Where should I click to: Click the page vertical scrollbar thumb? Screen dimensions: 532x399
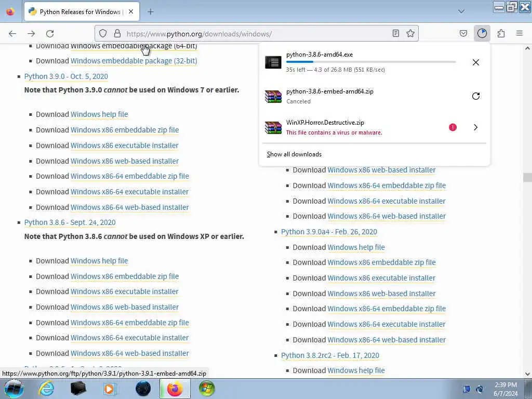pos(527,177)
